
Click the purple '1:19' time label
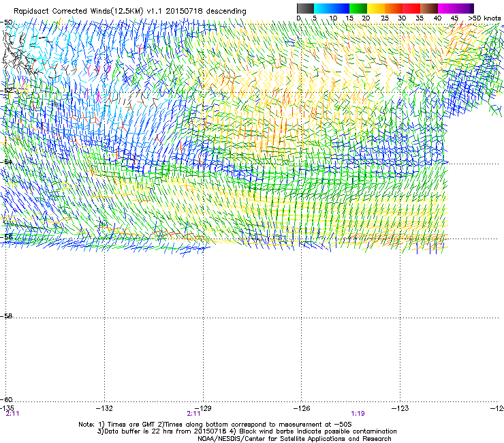[x=358, y=414]
